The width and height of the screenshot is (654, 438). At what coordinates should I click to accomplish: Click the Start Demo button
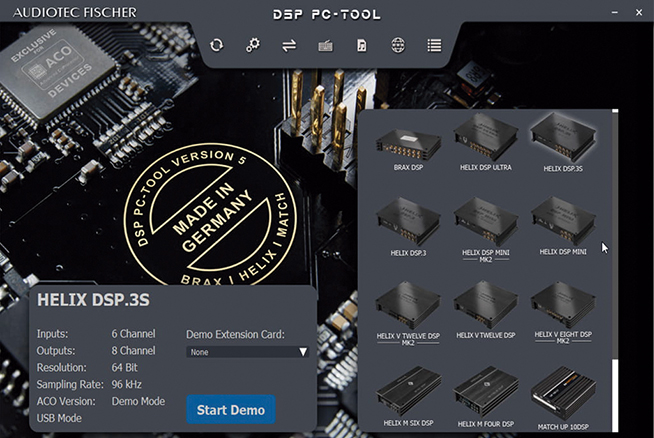click(231, 410)
